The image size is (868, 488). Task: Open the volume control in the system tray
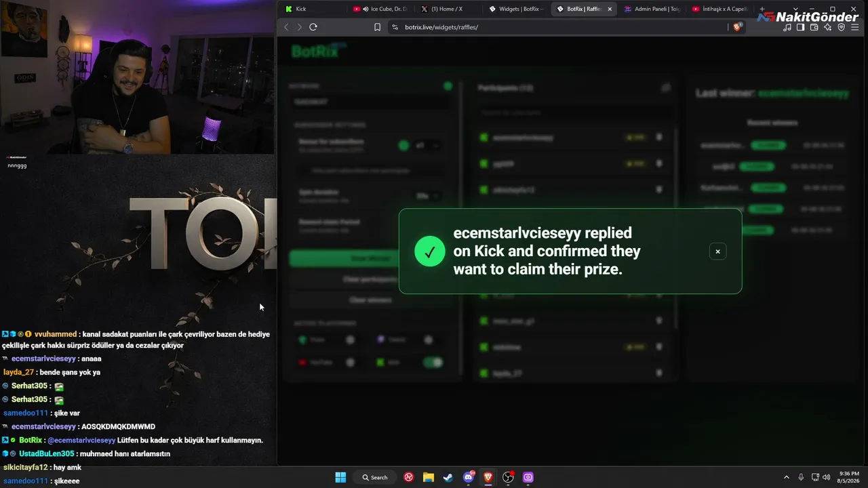coord(826,477)
